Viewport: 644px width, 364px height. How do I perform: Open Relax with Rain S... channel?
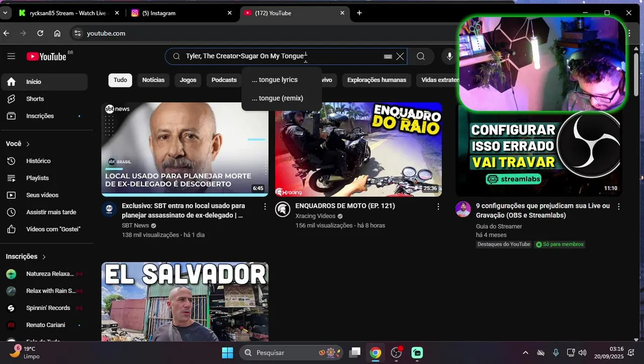(44, 291)
